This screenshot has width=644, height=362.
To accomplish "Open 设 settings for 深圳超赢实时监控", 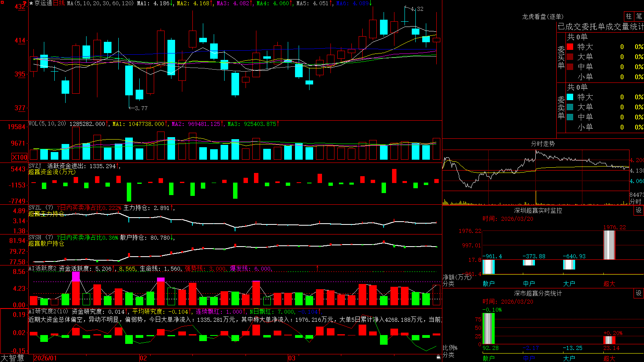I will click(x=639, y=210).
